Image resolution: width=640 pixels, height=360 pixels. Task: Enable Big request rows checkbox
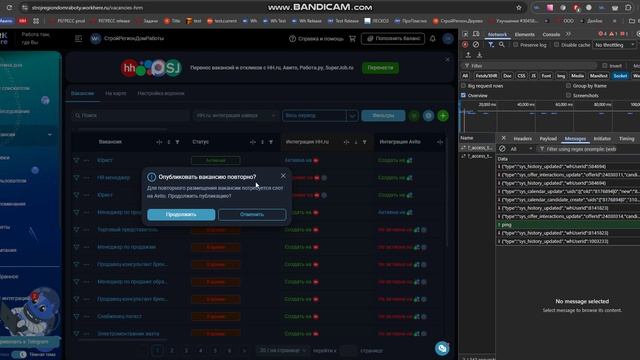point(463,86)
